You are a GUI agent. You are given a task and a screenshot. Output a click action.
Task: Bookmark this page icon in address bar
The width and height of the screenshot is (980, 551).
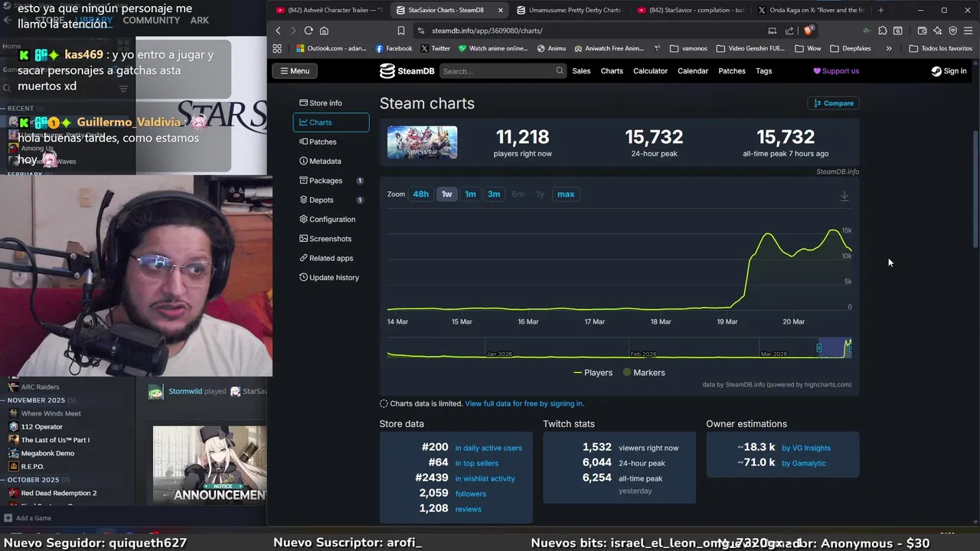tap(401, 31)
